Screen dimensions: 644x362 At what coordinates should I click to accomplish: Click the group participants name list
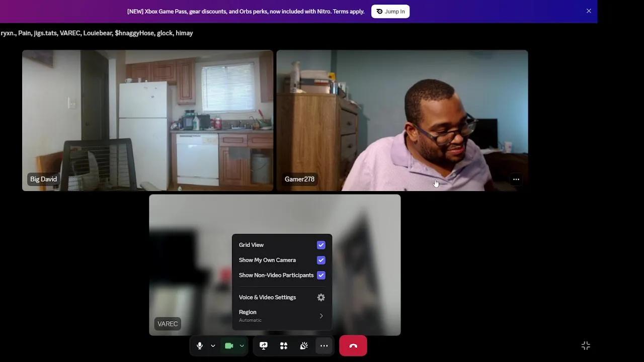coord(97,33)
